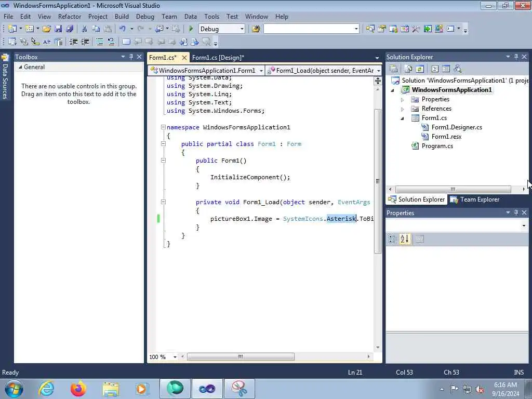Screen dimensions: 532x399
Task: Close the Form1.cs* editor tab
Action: tap(184, 57)
